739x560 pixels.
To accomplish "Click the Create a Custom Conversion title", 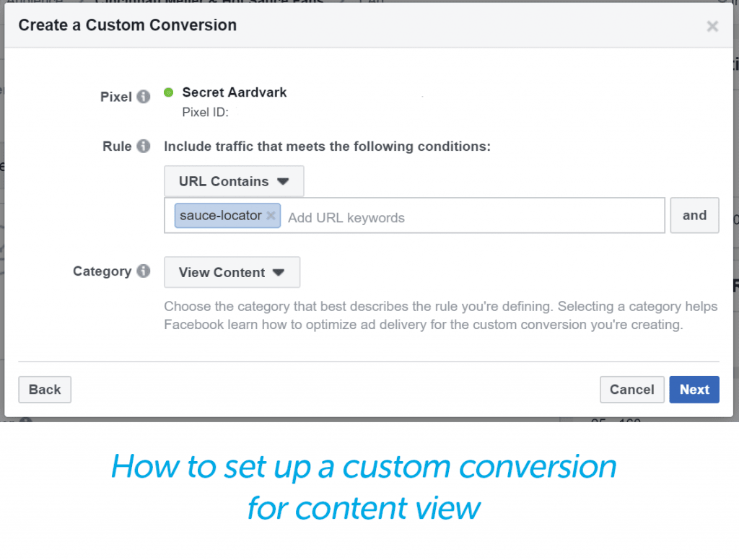I will coord(127,25).
